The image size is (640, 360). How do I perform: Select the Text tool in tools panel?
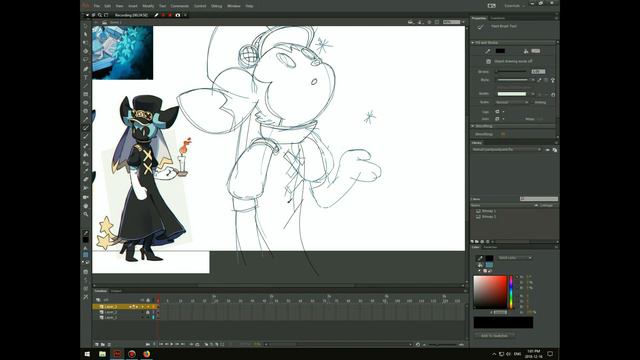[x=86, y=77]
